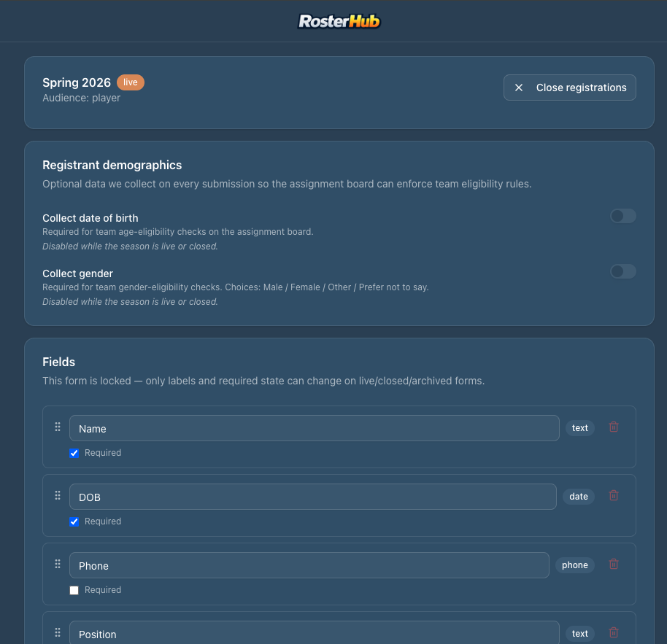Click the Position label input field
Image resolution: width=667 pixels, height=644 pixels.
(315, 633)
